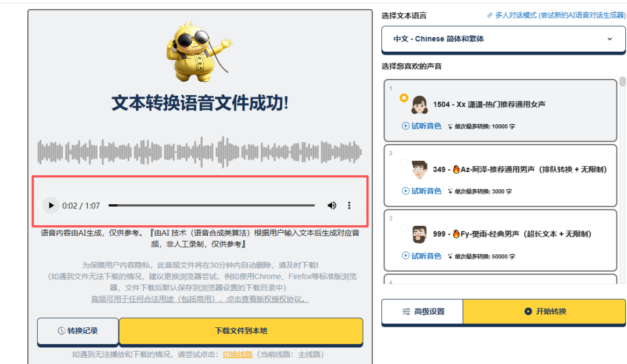Click text 单次最多转换: 10000 字
Screen dimensions: 627x364
pos(485,127)
